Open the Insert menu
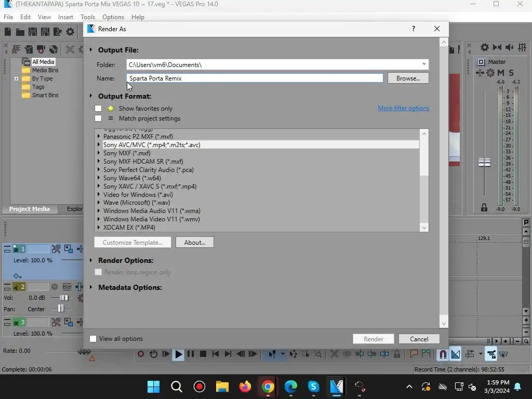 click(x=65, y=17)
